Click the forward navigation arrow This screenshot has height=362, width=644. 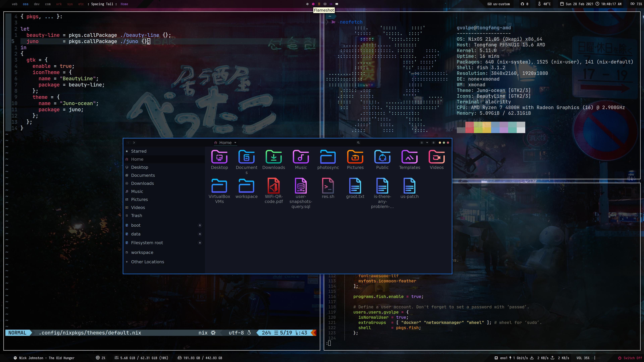click(x=134, y=143)
